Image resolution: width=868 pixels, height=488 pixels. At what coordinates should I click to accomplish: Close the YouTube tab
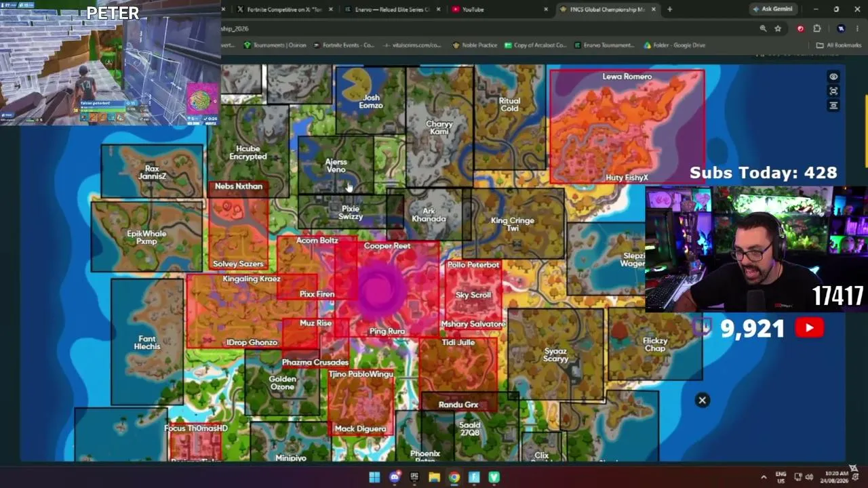point(546,9)
